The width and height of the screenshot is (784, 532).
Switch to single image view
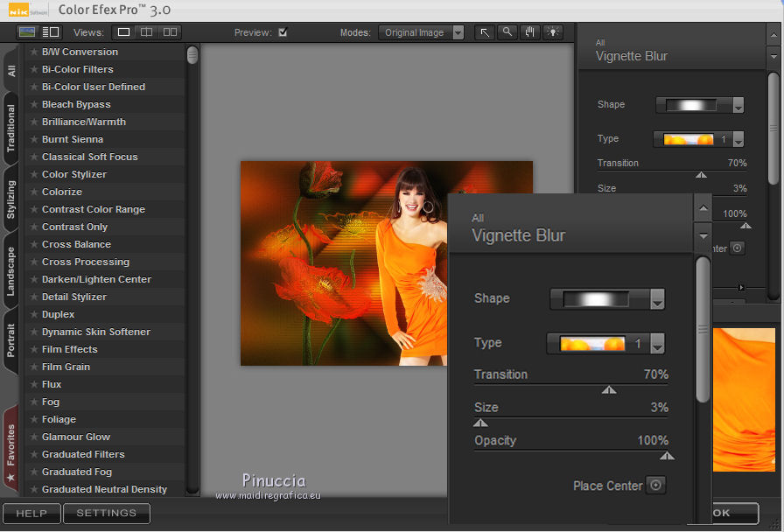click(124, 32)
